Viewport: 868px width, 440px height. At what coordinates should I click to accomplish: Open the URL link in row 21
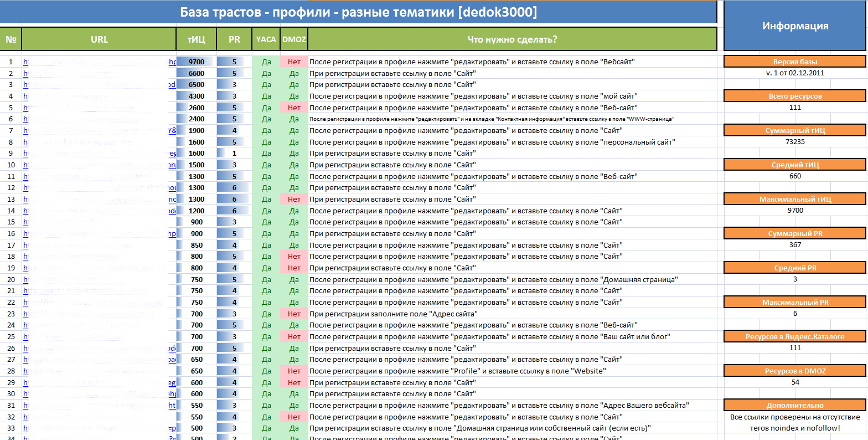coord(85,291)
